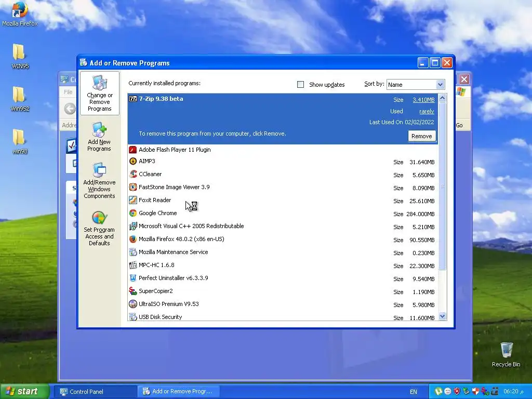Select the Recycle Bin desktop icon
Viewport: 532px width, 399px height.
[506, 354]
